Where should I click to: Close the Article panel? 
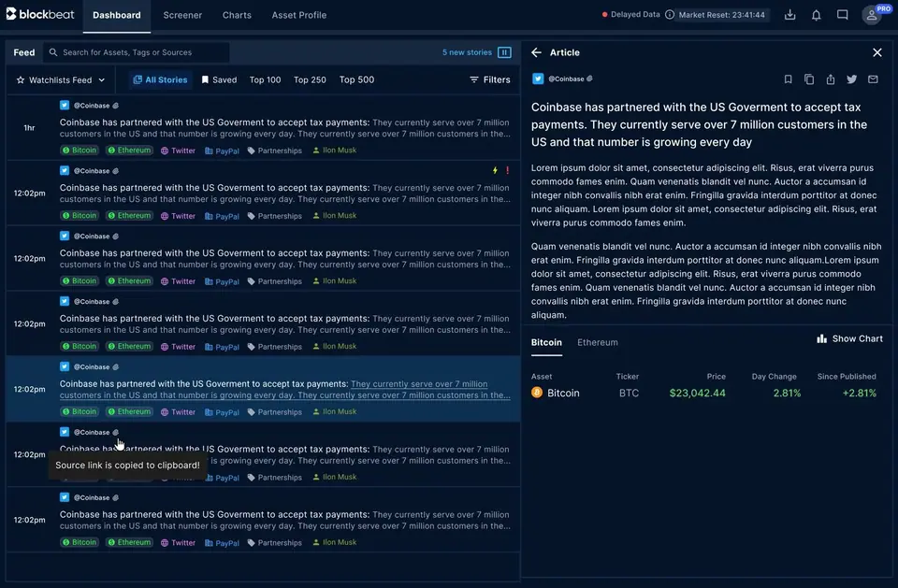(x=876, y=52)
